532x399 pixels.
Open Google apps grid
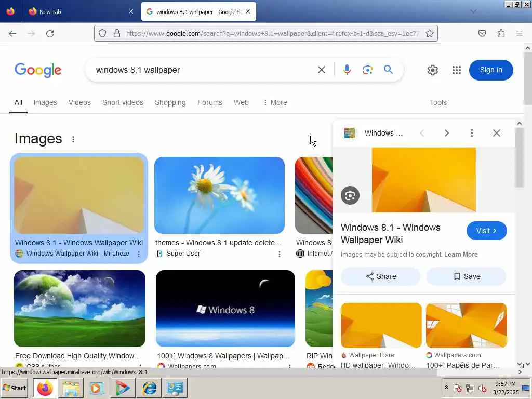[457, 70]
